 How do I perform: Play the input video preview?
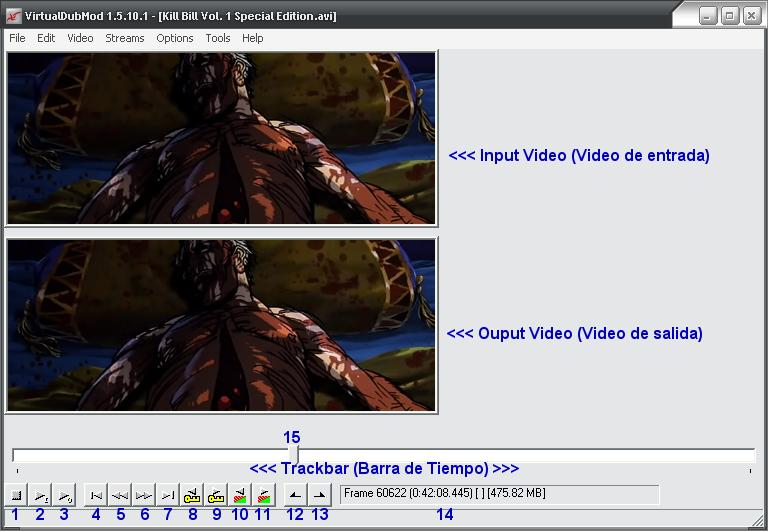[40, 495]
